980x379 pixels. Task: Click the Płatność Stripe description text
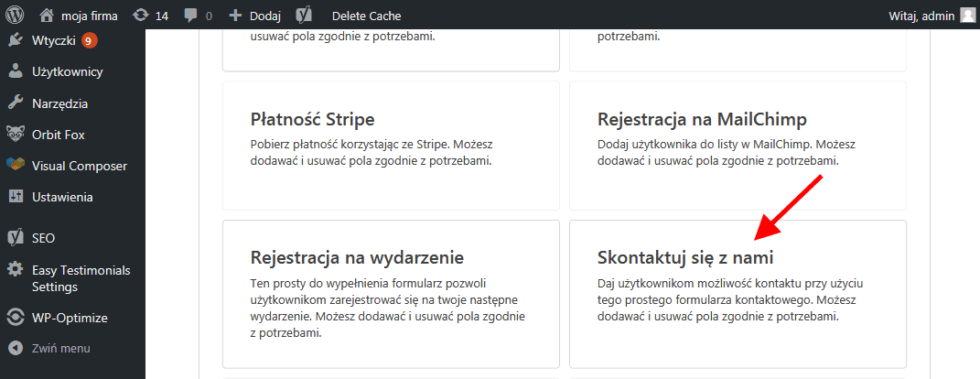[x=372, y=153]
